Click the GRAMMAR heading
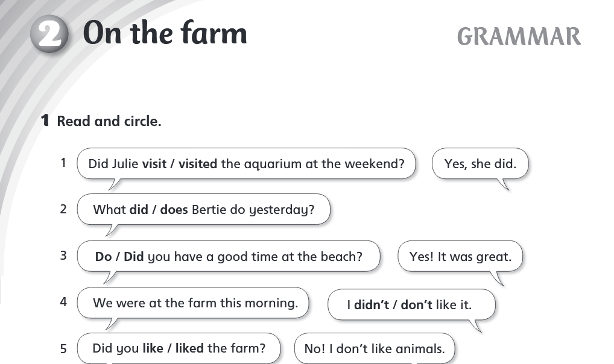The height and width of the screenshot is (364, 614). pos(519,37)
